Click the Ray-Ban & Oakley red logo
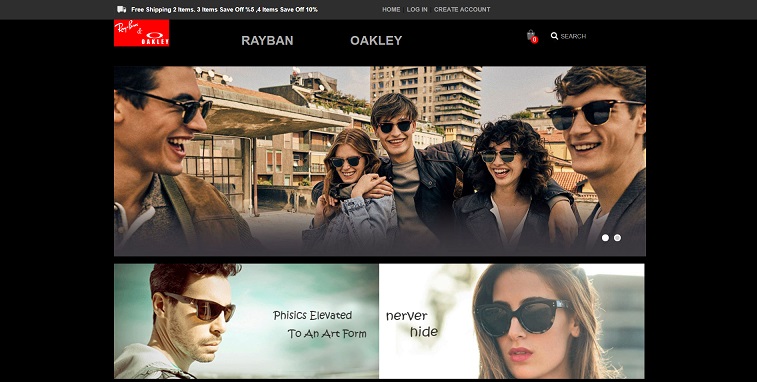Viewport: 757px width, 382px height. click(x=141, y=33)
